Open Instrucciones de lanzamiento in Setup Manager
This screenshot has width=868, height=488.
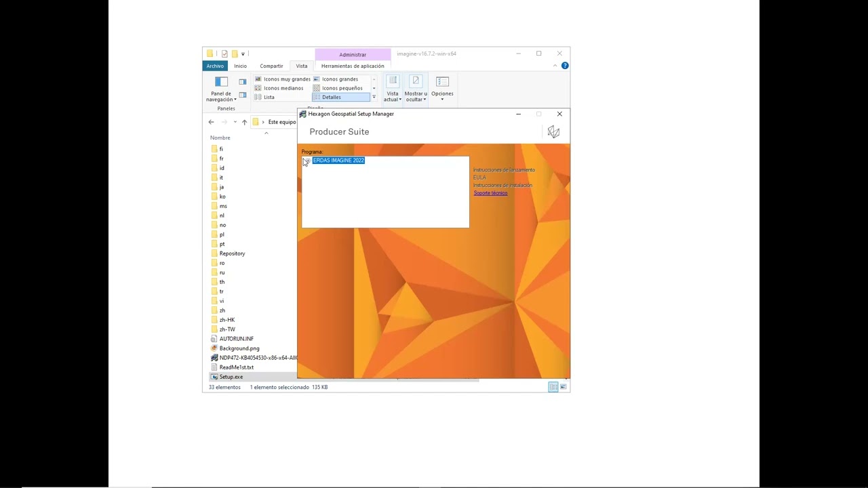tap(504, 170)
